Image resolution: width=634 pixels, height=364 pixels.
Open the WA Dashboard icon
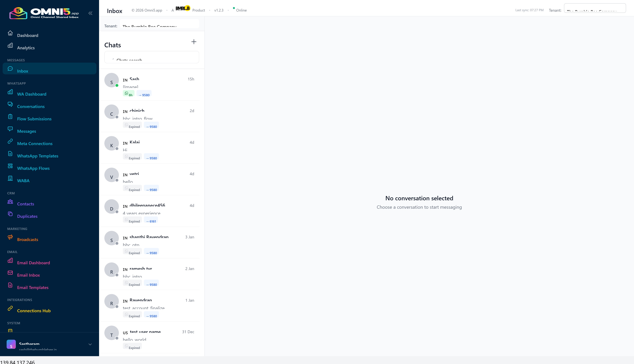(10, 92)
